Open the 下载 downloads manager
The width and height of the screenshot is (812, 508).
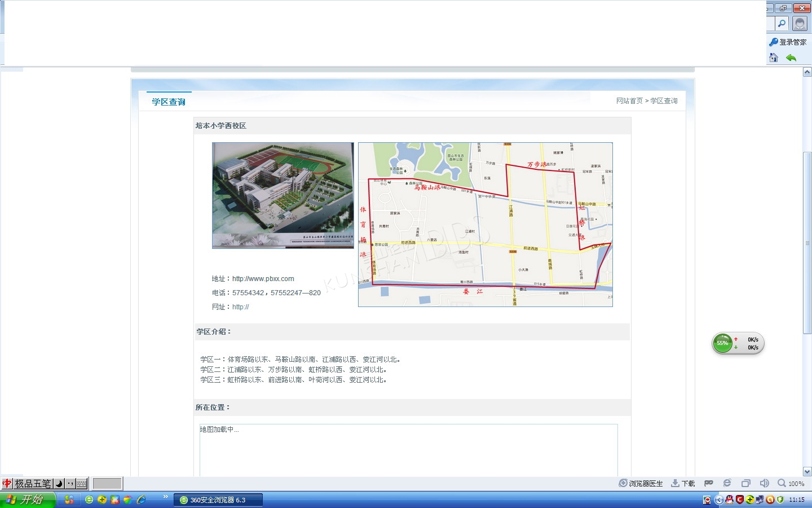(683, 484)
